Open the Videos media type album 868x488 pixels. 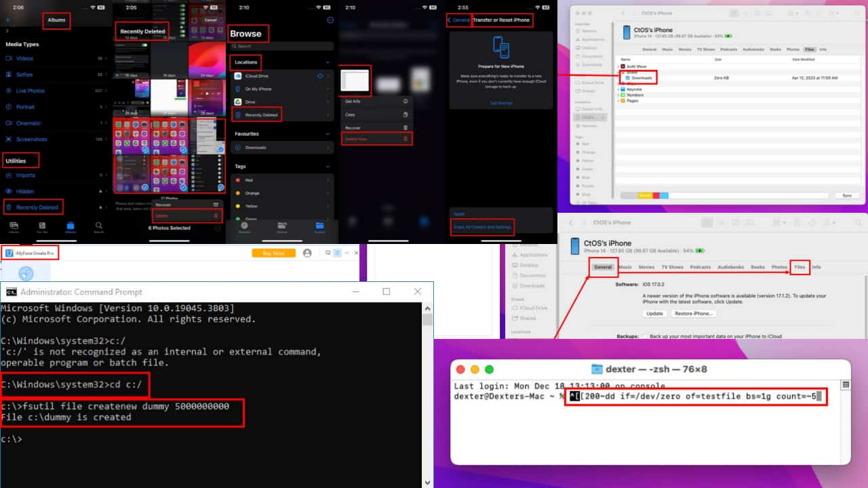tap(55, 58)
